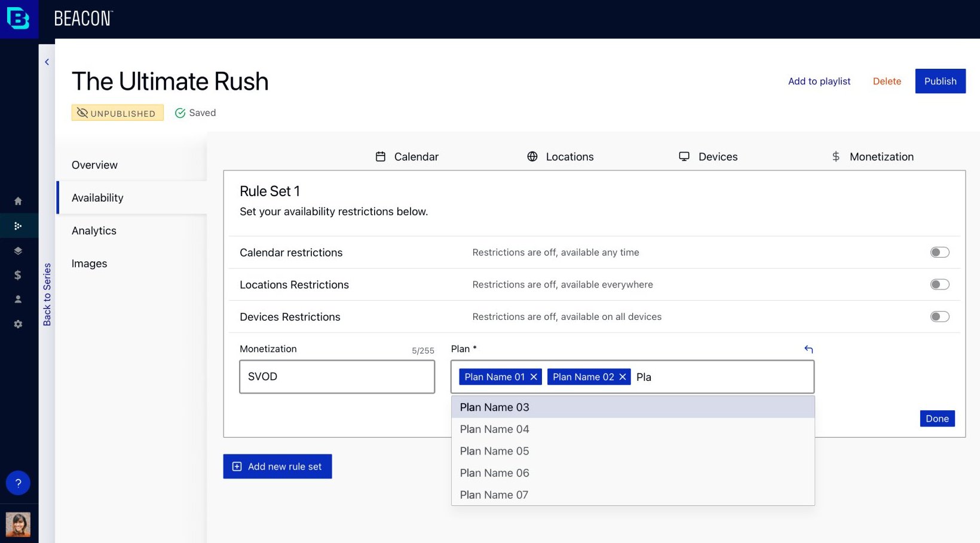Collapse panel with the left chevron
This screenshot has height=543, width=980.
[x=47, y=62]
